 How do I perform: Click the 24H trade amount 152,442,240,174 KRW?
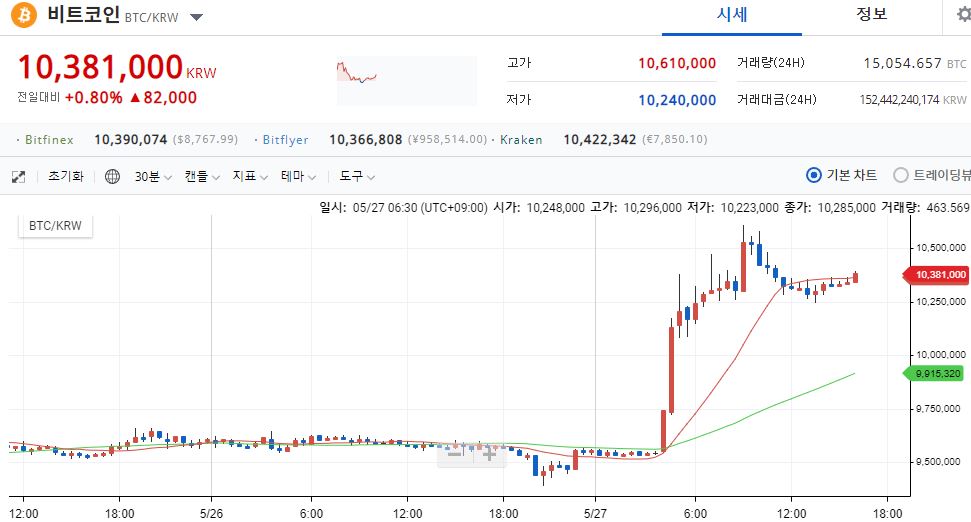pos(913,100)
